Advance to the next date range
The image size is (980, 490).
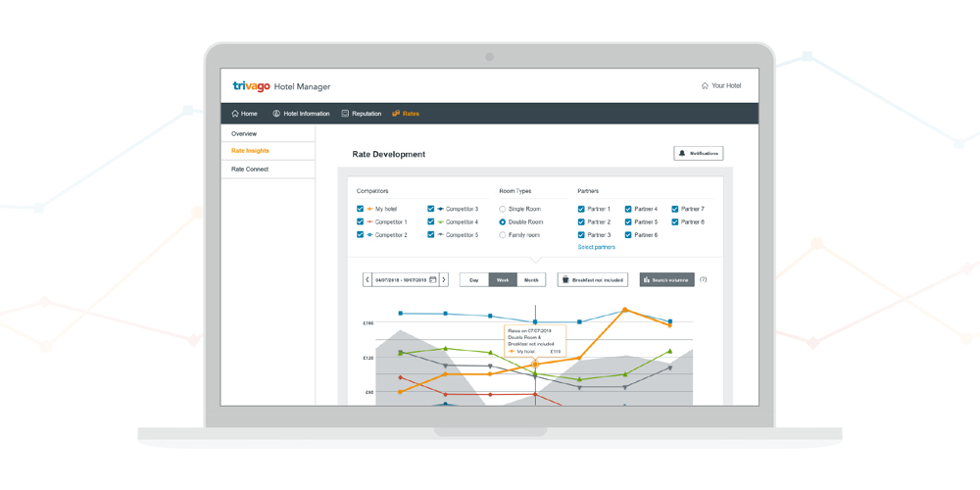(444, 280)
